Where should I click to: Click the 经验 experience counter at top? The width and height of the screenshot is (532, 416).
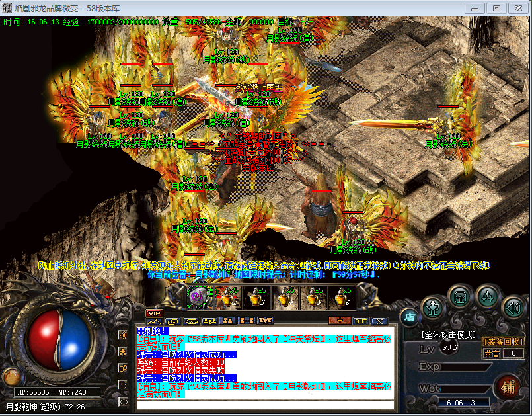[x=110, y=22]
